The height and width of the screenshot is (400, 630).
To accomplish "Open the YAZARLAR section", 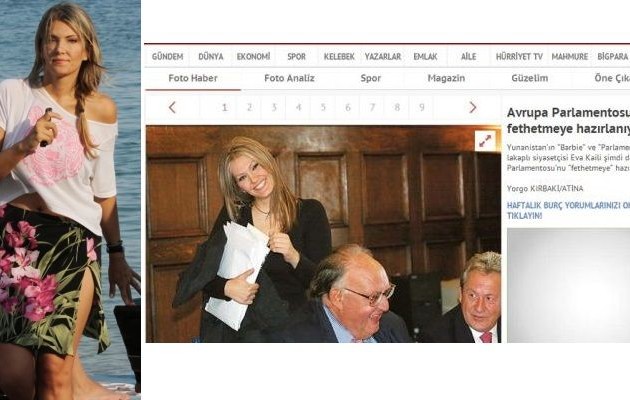I will point(383,57).
